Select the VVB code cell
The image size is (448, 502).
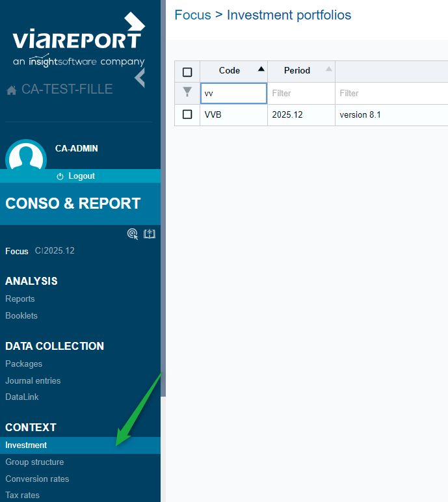[x=234, y=114]
